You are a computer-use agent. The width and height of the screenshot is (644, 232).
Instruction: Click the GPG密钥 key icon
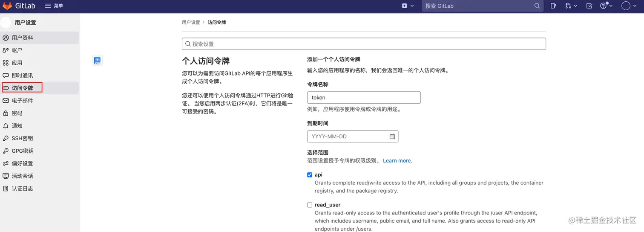coord(6,151)
